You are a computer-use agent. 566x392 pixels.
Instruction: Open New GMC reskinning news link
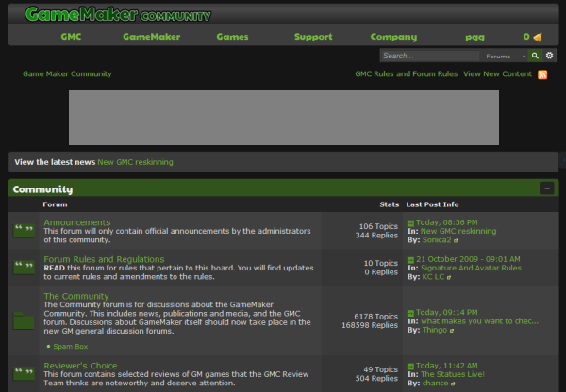pyautogui.click(x=135, y=162)
